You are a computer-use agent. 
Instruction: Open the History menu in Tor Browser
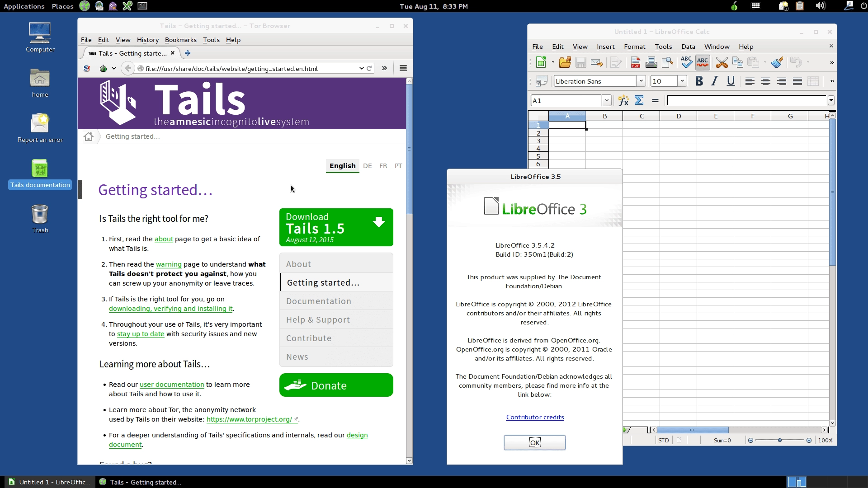[147, 40]
